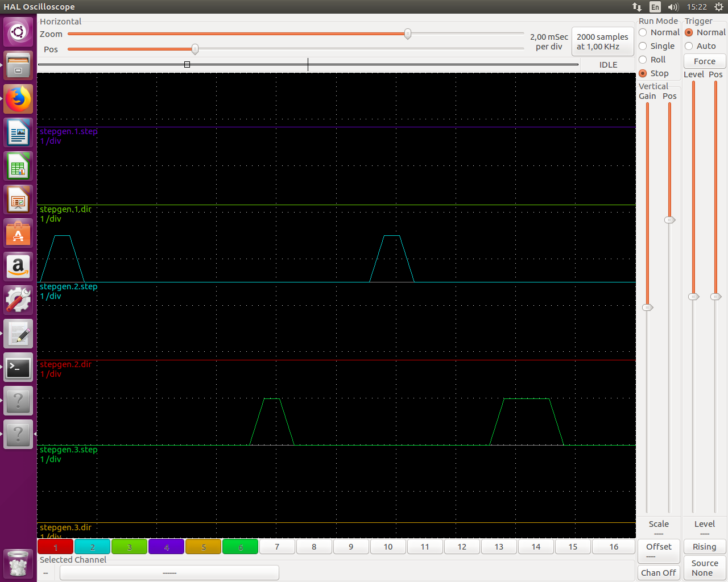The width and height of the screenshot is (728, 582).
Task: Open the Terminal dock icon
Action: pyautogui.click(x=18, y=367)
